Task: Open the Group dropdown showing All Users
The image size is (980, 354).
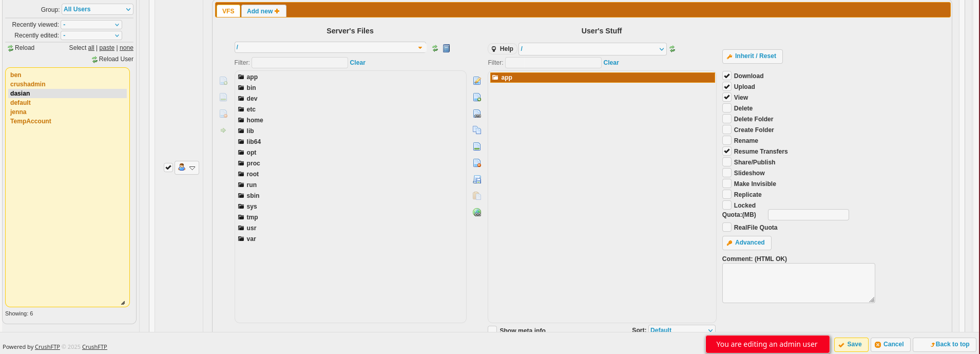Action: tap(97, 9)
